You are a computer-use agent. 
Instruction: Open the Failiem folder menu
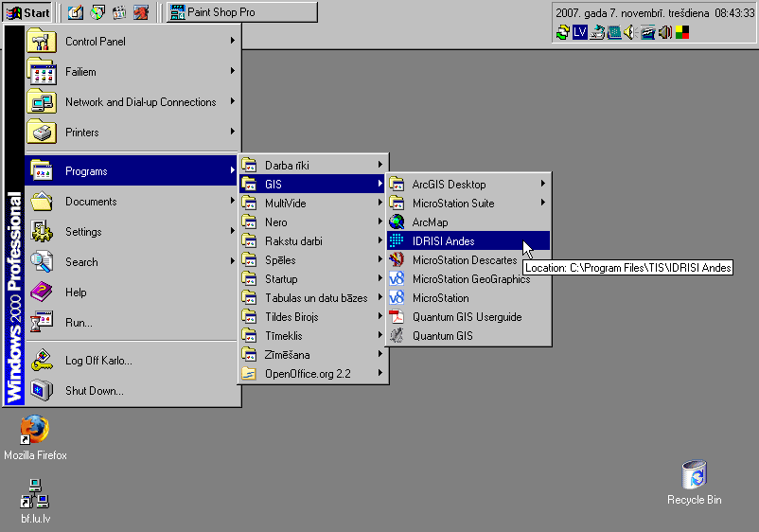[x=131, y=72]
